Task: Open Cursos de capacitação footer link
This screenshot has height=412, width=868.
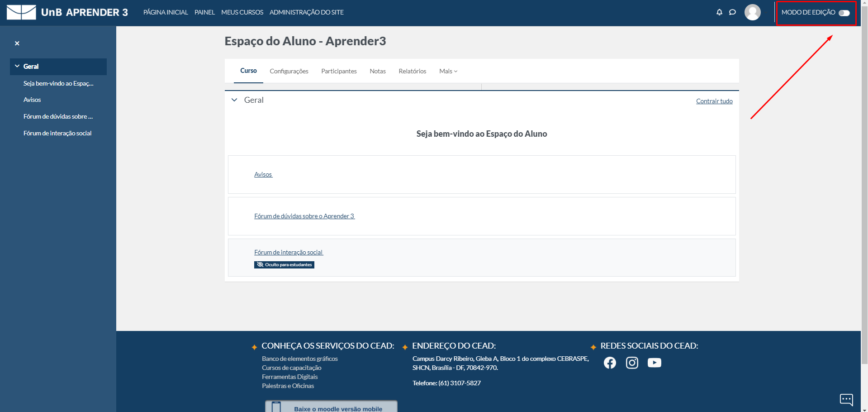Action: (292, 368)
